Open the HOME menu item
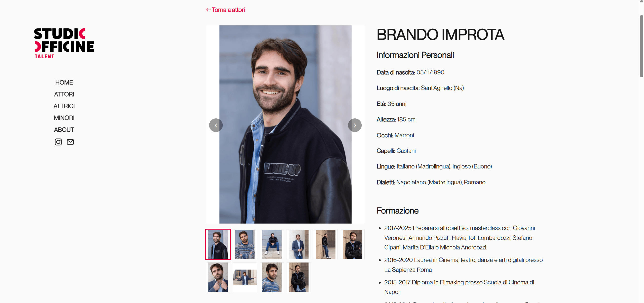Viewport: 644px width, 303px height. point(64,82)
